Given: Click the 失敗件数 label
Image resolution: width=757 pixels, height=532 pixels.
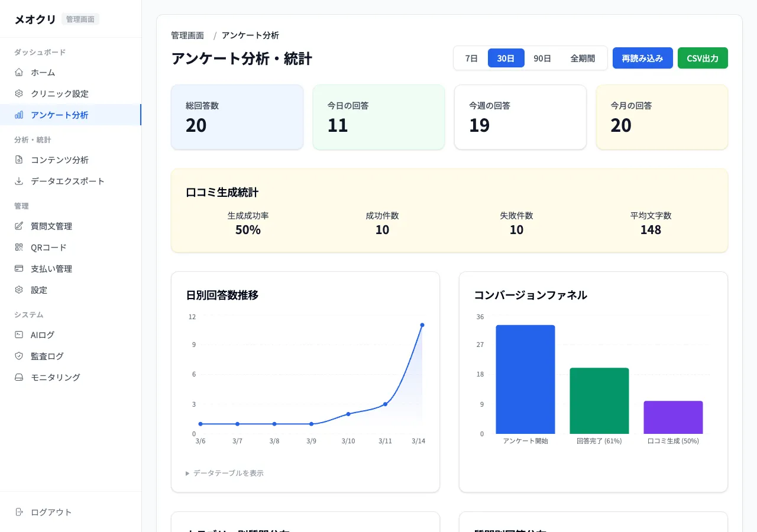Looking at the screenshot, I should (x=516, y=216).
